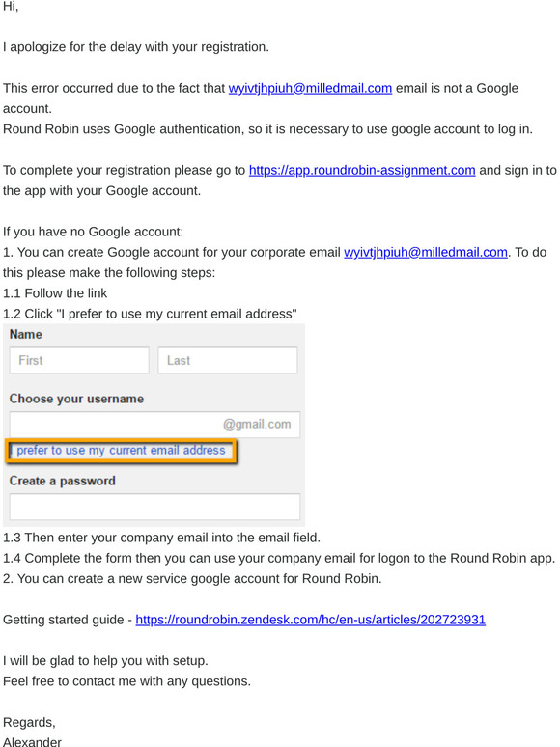The width and height of the screenshot is (560, 747).
Task: Click the "Create a password" heading
Action: pos(63,481)
